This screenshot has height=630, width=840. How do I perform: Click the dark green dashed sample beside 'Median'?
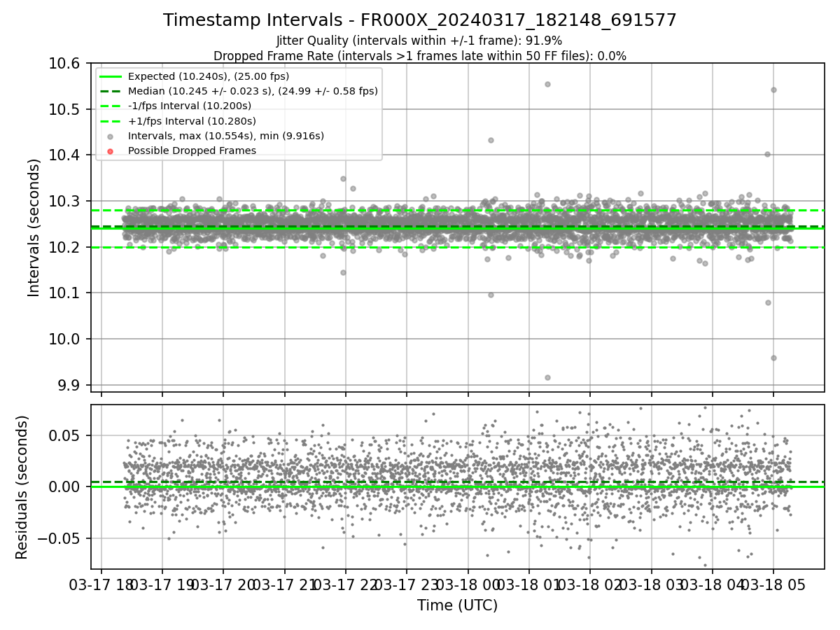pyautogui.click(x=111, y=91)
